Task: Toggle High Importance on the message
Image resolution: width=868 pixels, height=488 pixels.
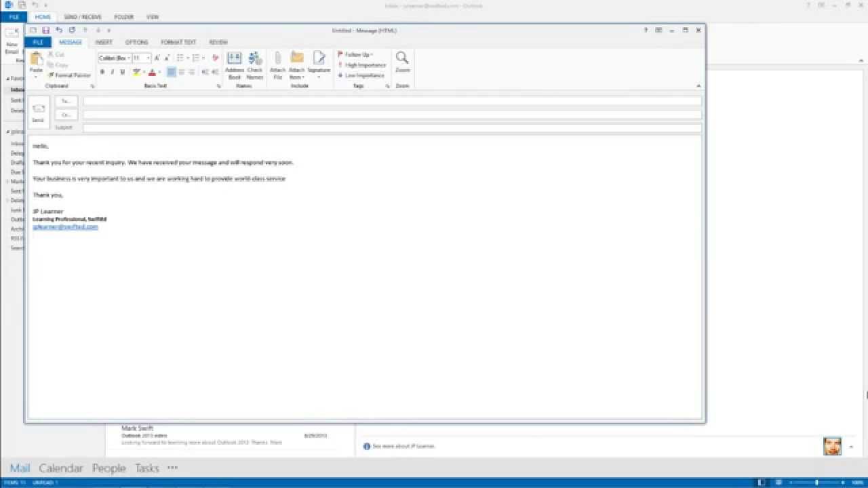Action: (x=362, y=65)
